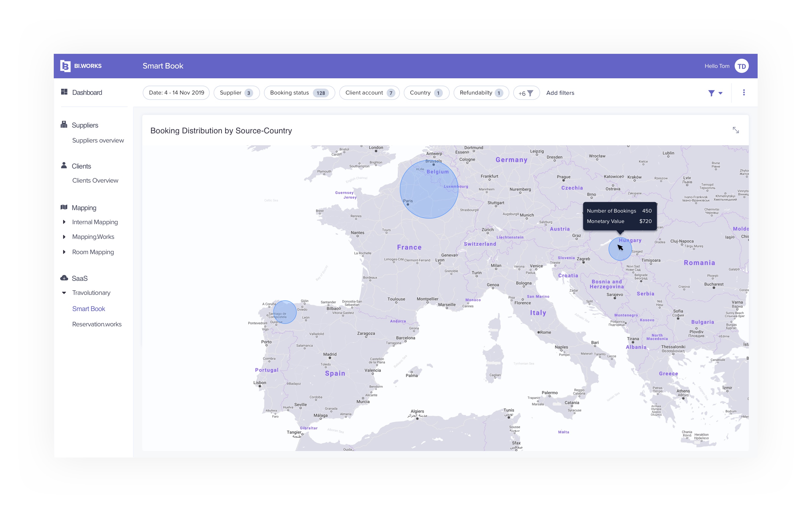Screen dimensions: 812x512
Task: Open Reservation.works menu item
Action: click(x=97, y=324)
